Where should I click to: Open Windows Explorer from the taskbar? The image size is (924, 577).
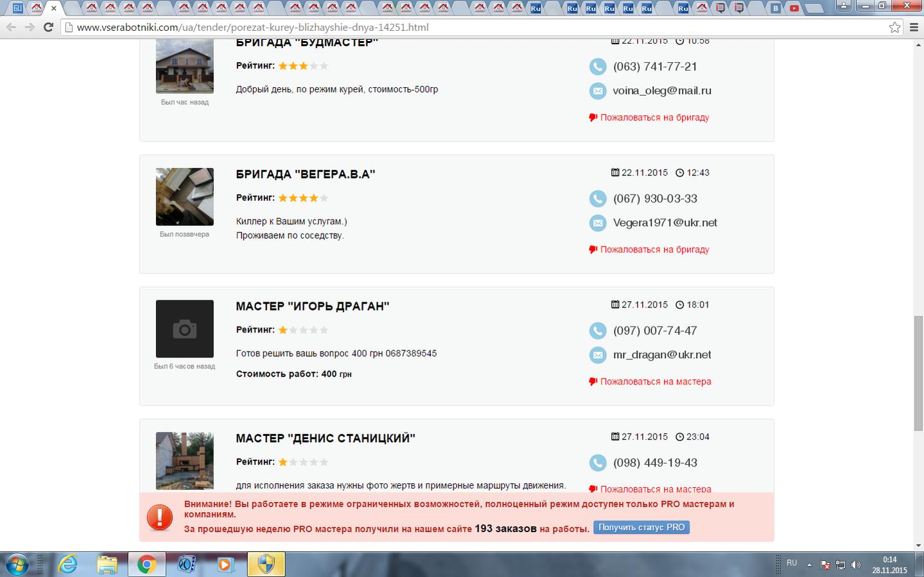click(107, 565)
